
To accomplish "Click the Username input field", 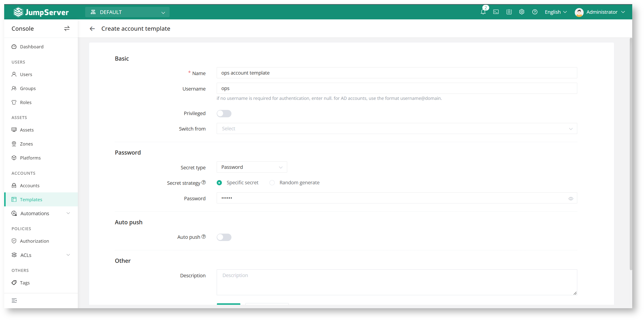I will point(397,88).
